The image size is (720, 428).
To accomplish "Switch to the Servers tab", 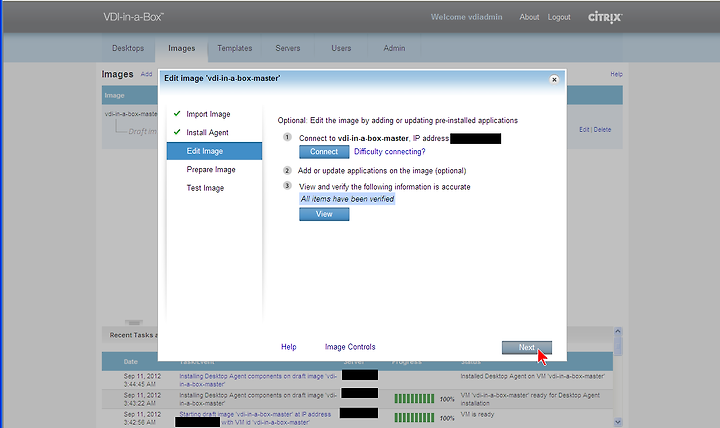I will pos(288,48).
